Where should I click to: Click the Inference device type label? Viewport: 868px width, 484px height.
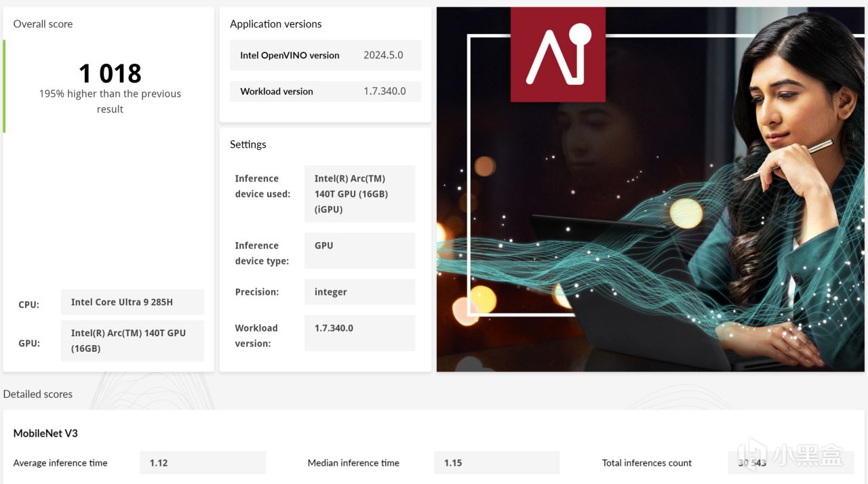pyautogui.click(x=262, y=254)
